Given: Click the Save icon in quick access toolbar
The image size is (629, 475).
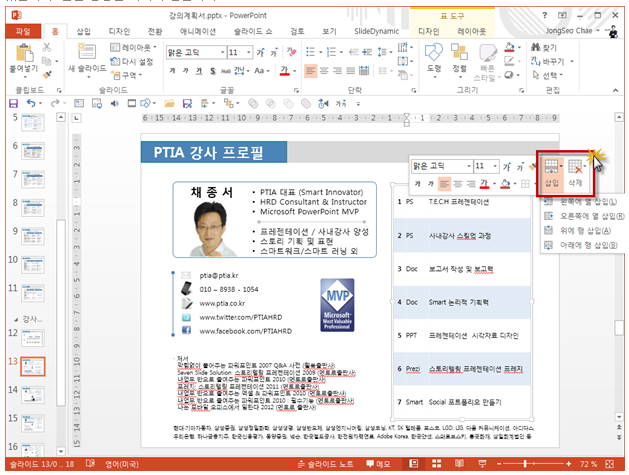Looking at the screenshot, I should [x=13, y=104].
